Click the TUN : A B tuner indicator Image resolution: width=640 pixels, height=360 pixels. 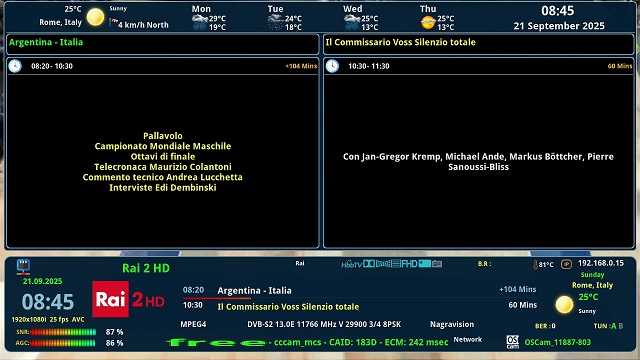pyautogui.click(x=608, y=326)
